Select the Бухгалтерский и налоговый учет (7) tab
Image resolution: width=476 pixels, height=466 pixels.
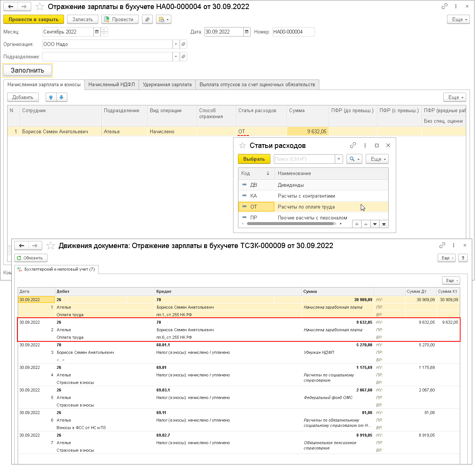click(56, 269)
